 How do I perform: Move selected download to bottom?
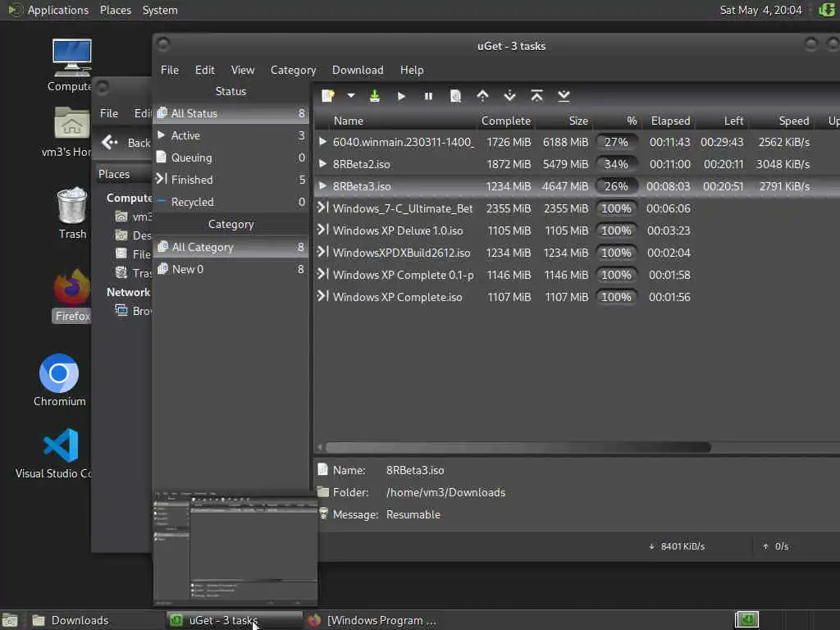click(x=564, y=96)
